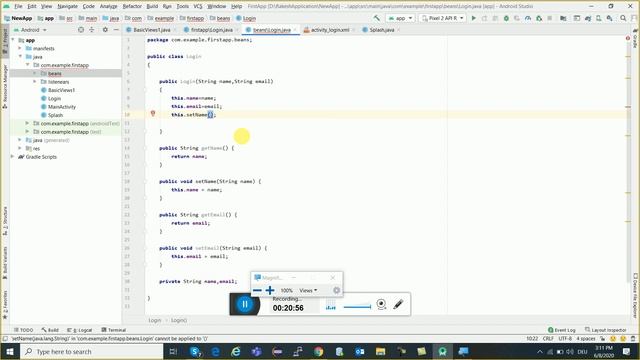Collapse the top-level app module node
Image resolution: width=640 pixels, height=360 pixels.
[13, 40]
